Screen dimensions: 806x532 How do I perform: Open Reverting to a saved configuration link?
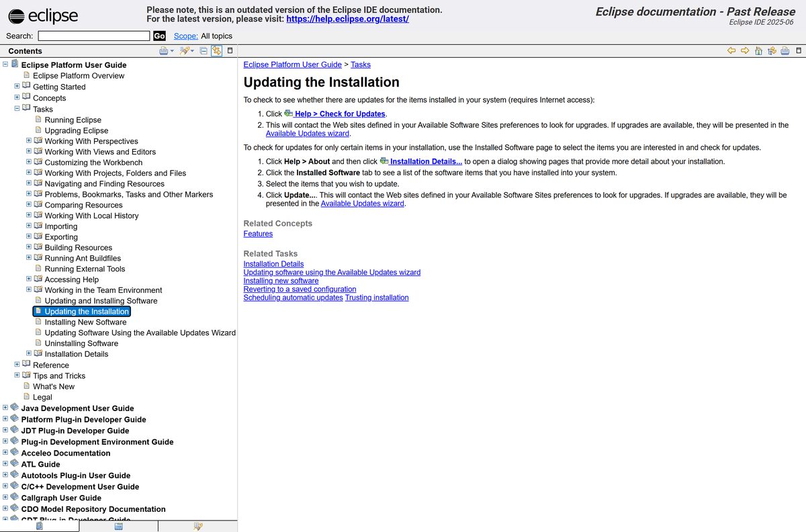300,289
